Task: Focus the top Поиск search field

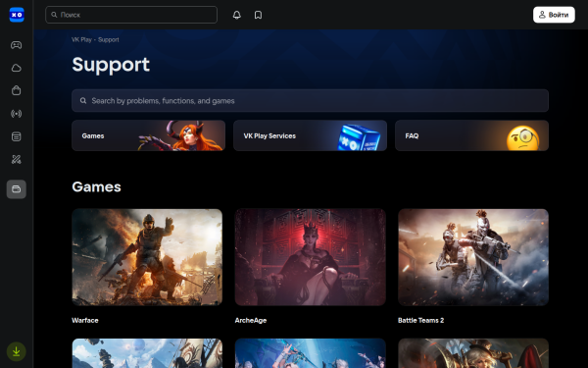Action: [131, 15]
